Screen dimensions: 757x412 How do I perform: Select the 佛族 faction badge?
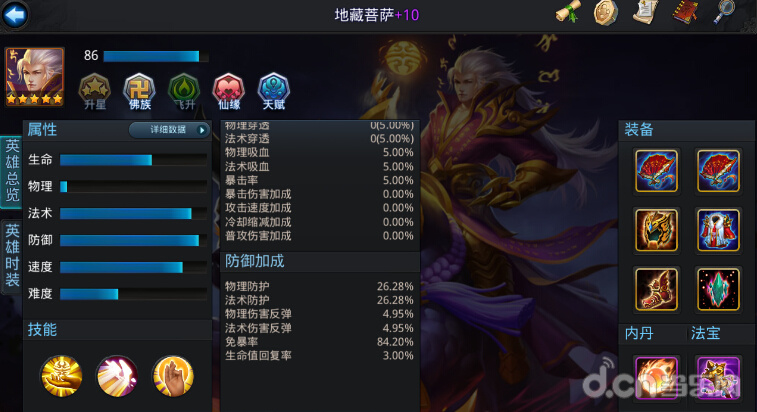tap(140, 91)
